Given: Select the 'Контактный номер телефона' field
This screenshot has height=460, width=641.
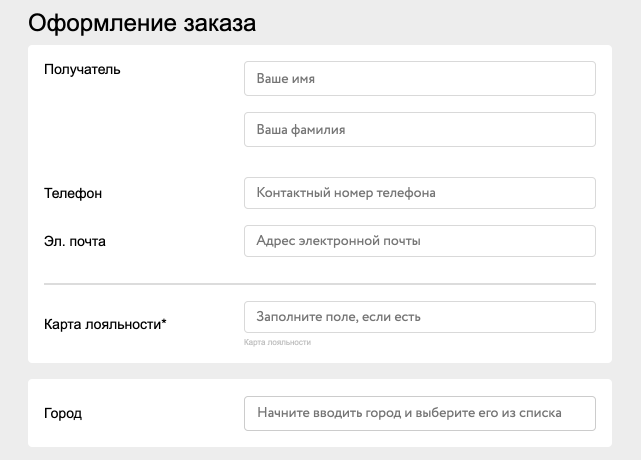Looking at the screenshot, I should (x=420, y=193).
